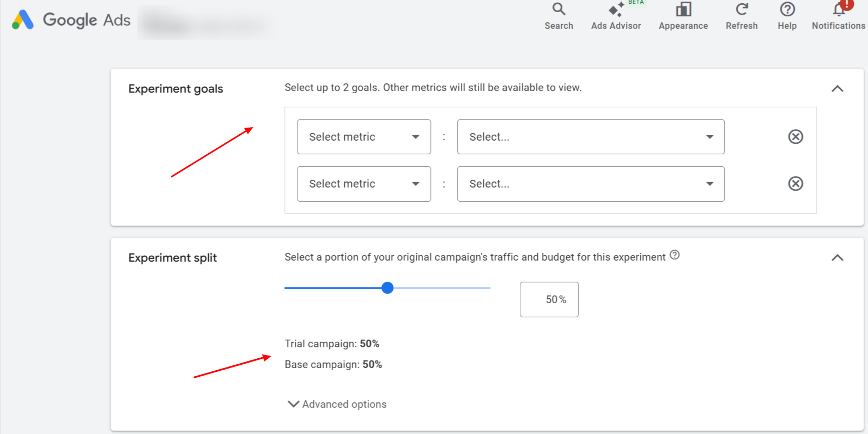The height and width of the screenshot is (434, 868).
Task: Click the blurred account name in header
Action: coord(204,23)
